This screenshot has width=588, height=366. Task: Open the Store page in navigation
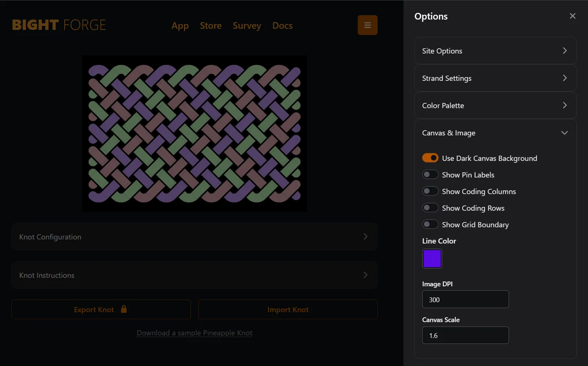(211, 26)
